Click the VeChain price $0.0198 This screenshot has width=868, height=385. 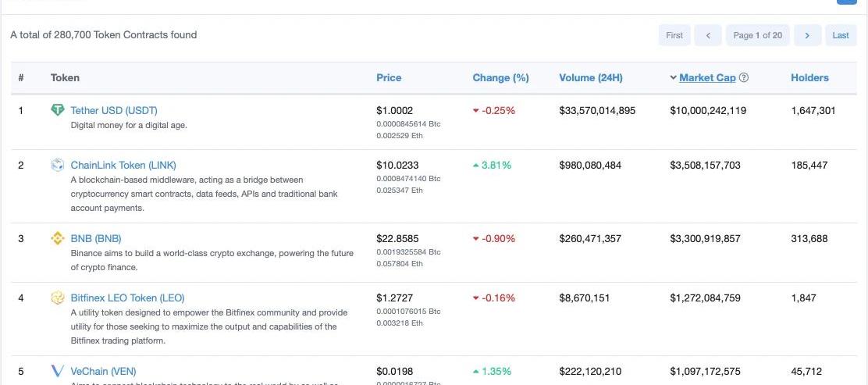pos(395,371)
